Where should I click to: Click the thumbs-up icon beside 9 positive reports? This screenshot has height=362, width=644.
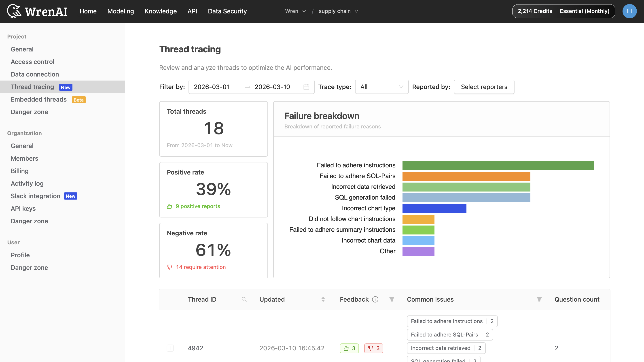tap(169, 206)
